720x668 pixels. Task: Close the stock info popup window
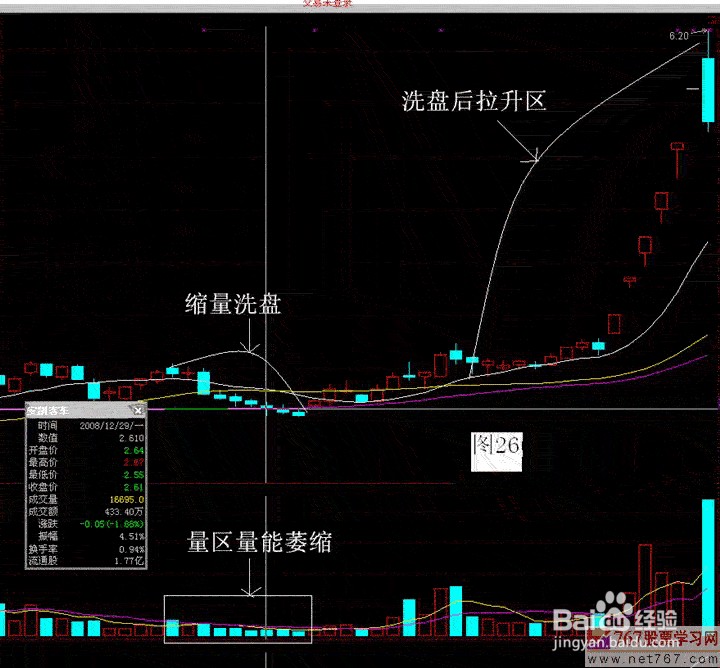point(137,410)
